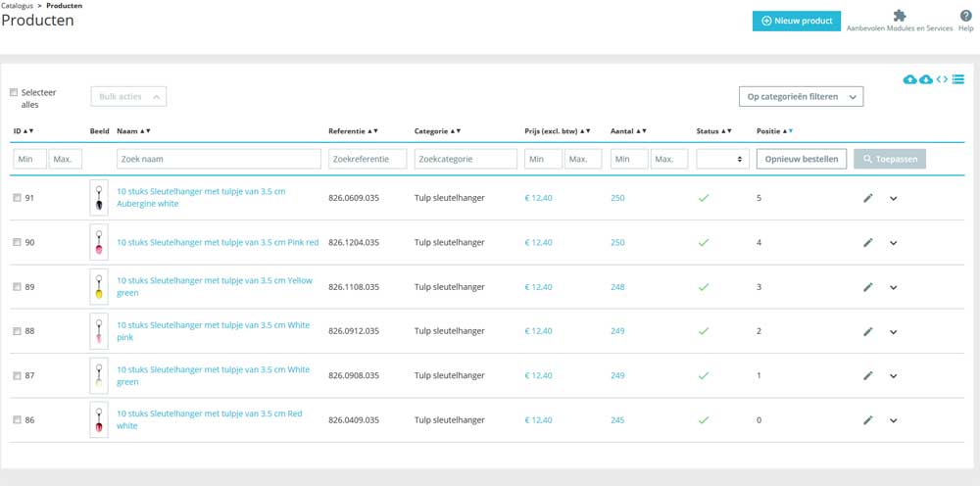
Task: Expand the row actions chevron for product 87
Action: click(x=893, y=375)
